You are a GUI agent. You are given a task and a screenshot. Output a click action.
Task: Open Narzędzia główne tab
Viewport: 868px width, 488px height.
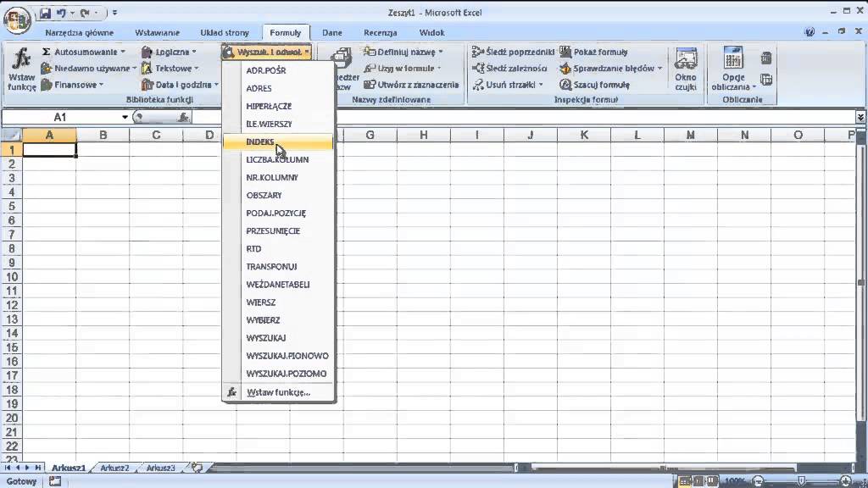click(79, 33)
